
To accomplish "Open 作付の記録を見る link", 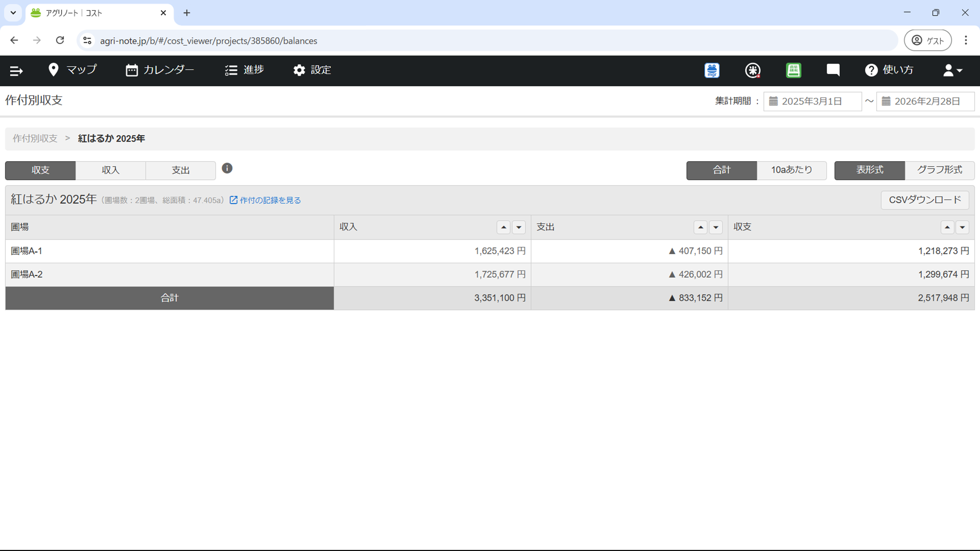I will pos(265,200).
